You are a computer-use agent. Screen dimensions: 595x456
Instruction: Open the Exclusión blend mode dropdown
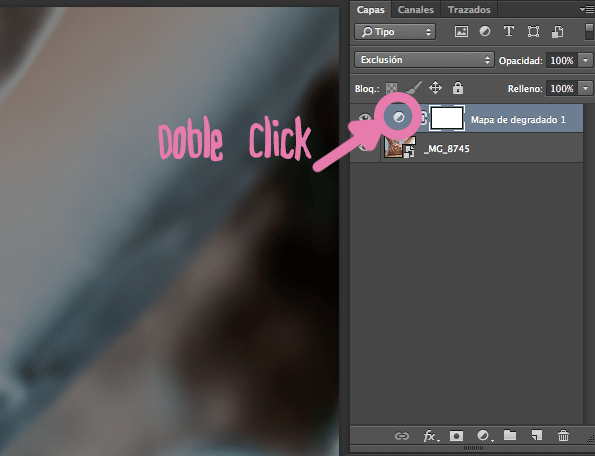pos(424,60)
